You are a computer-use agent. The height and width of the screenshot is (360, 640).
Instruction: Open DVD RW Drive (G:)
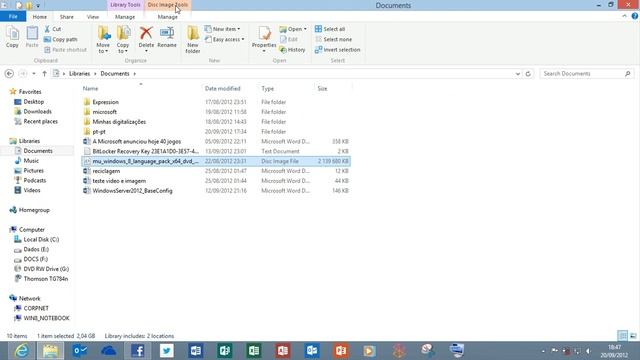[x=46, y=269]
